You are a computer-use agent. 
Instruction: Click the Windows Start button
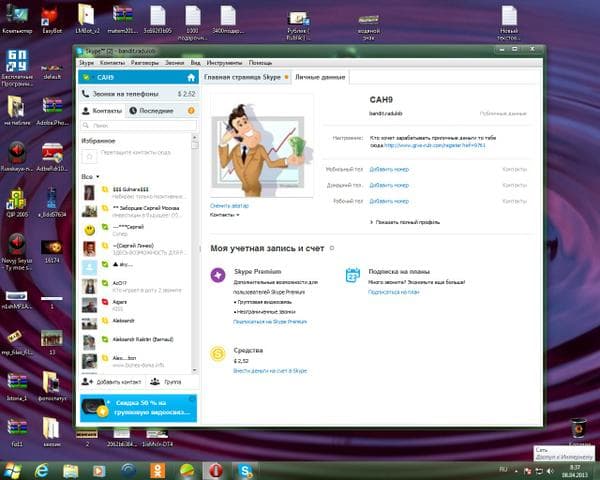point(12,470)
